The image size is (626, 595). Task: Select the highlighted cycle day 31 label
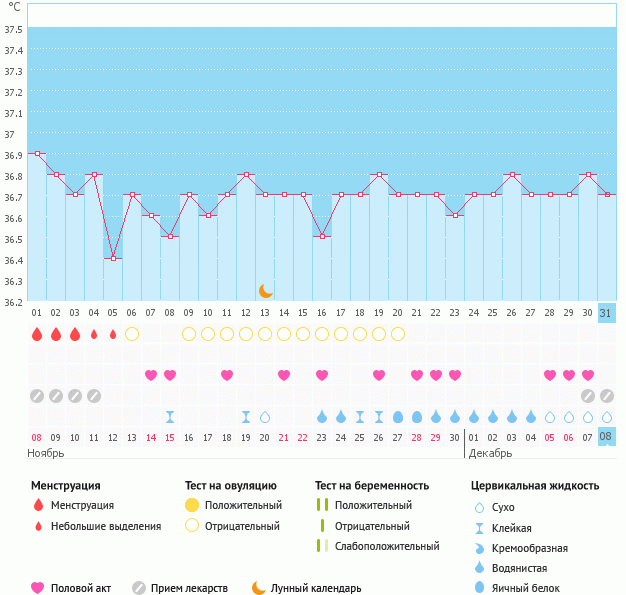coord(606,313)
